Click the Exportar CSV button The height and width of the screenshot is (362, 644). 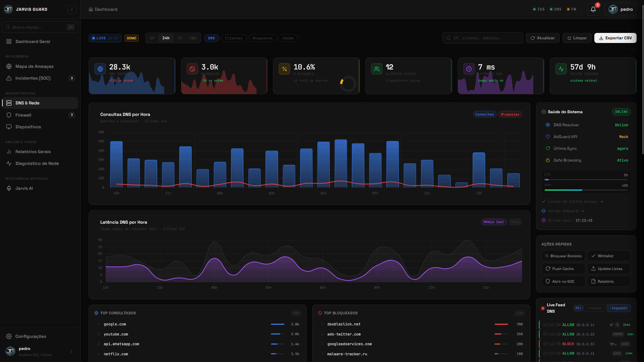point(615,38)
